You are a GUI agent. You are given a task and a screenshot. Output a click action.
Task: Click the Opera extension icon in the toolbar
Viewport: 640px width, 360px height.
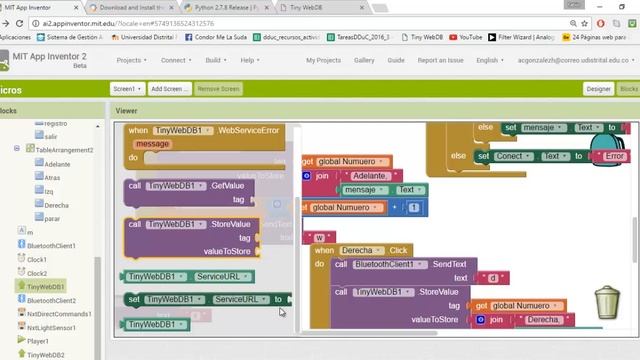pyautogui.click(x=600, y=24)
